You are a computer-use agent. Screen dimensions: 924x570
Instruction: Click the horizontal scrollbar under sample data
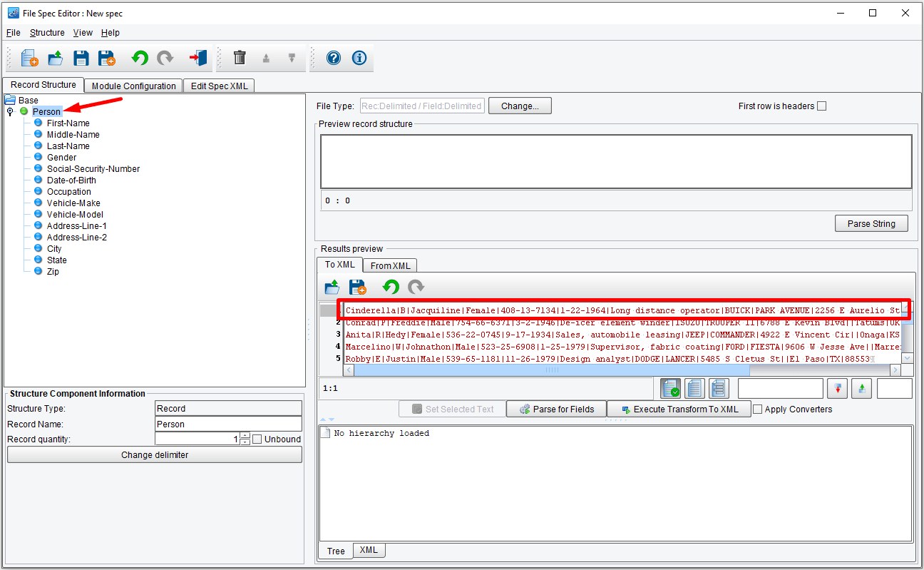pyautogui.click(x=552, y=370)
